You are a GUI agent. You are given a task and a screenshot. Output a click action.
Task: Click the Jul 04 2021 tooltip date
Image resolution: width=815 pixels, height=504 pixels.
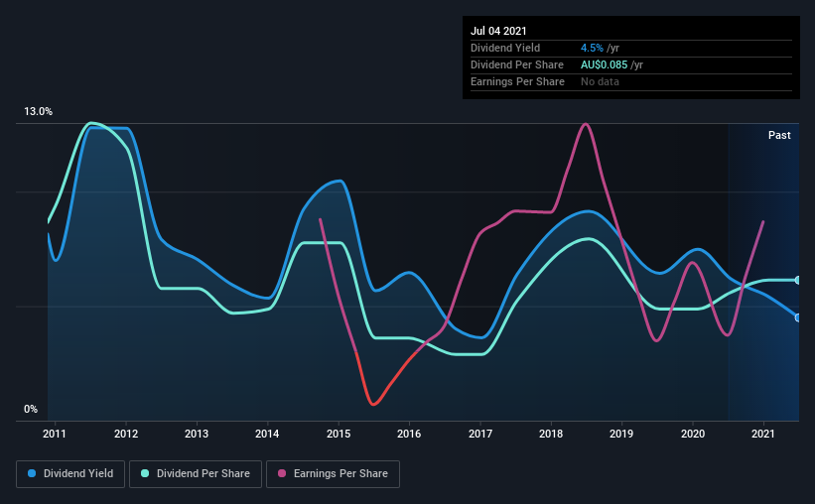coord(498,31)
